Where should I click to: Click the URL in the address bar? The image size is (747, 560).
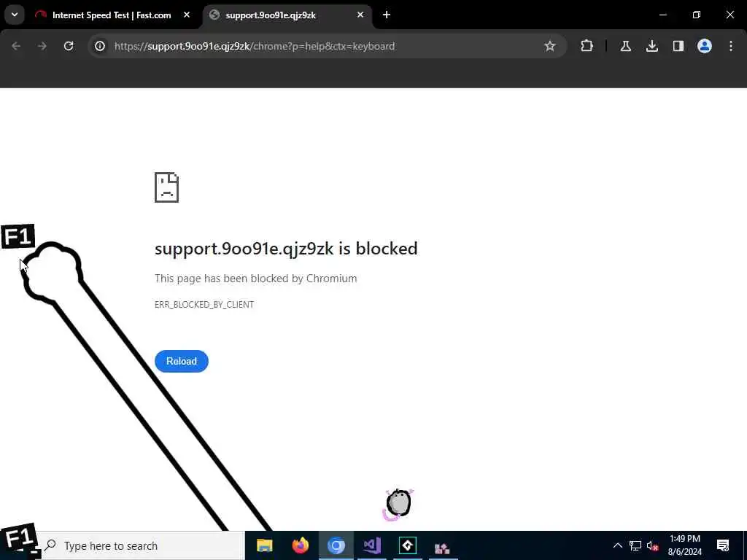click(255, 46)
